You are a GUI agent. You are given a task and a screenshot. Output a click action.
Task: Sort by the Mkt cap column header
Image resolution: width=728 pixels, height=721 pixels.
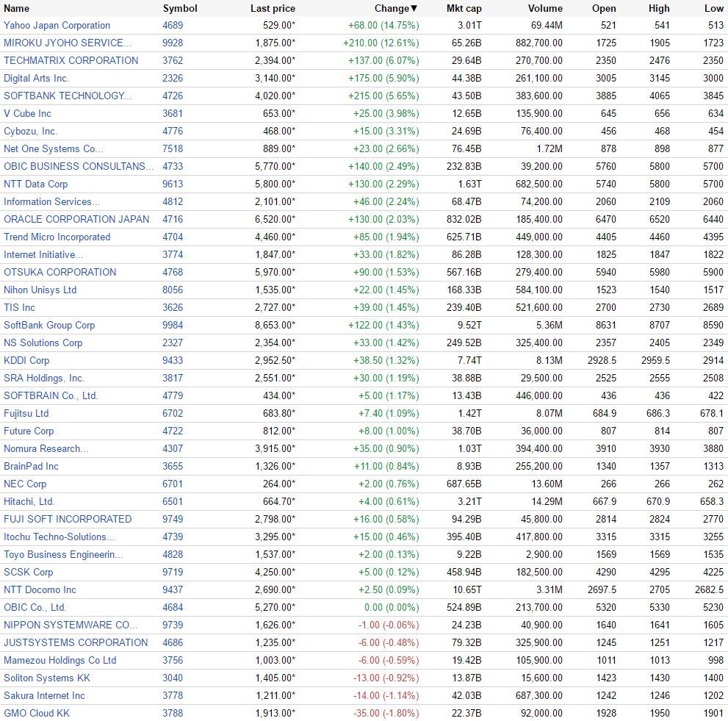[464, 8]
